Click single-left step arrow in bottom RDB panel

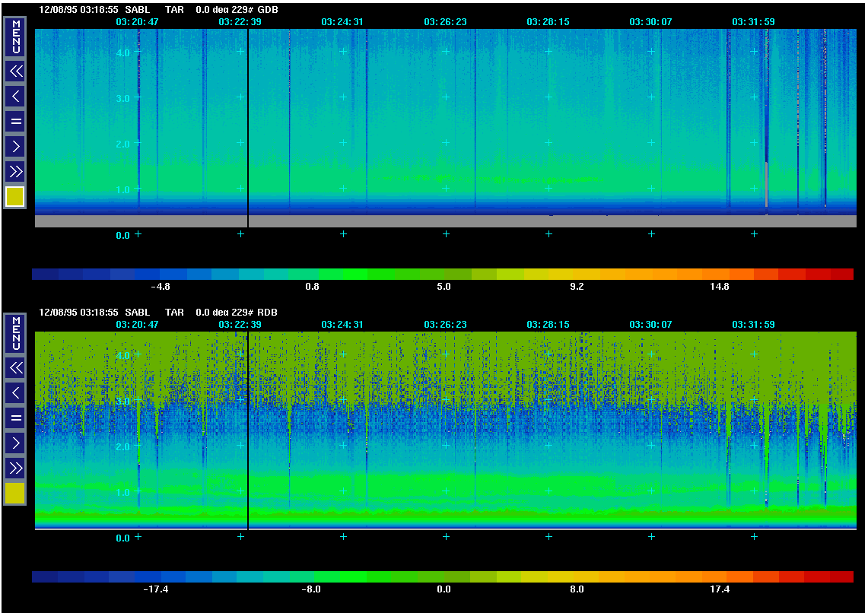[x=15, y=392]
